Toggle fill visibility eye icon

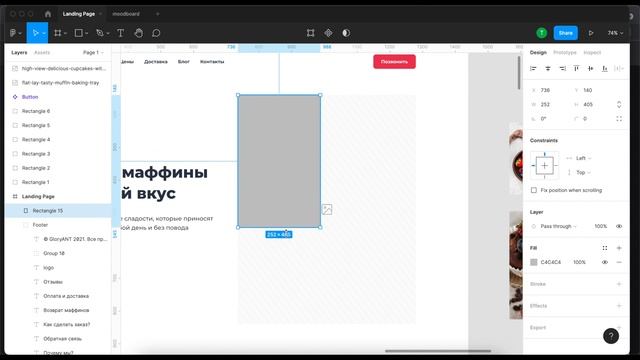(x=605, y=262)
